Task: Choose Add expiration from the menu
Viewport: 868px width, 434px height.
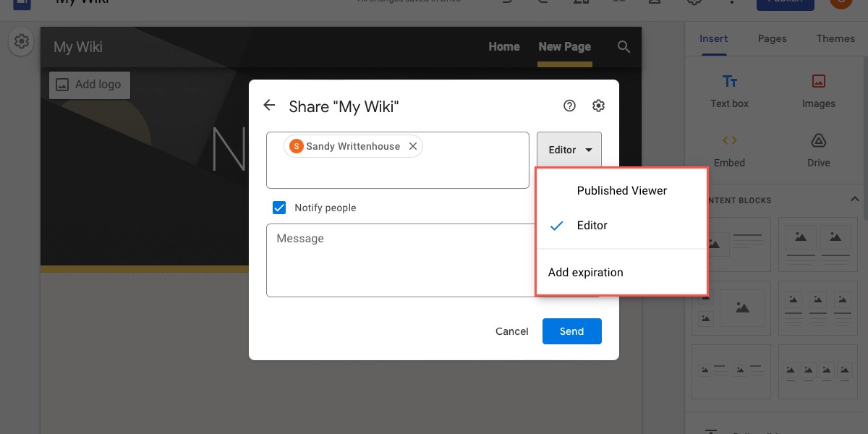Action: [x=585, y=272]
